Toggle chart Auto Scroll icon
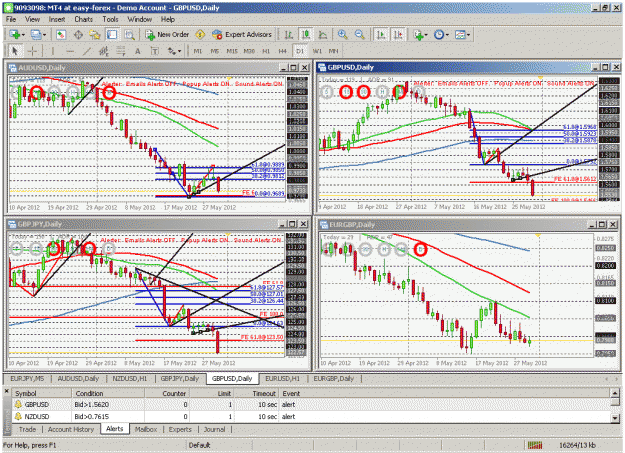This screenshot has width=625, height=453. [x=381, y=35]
